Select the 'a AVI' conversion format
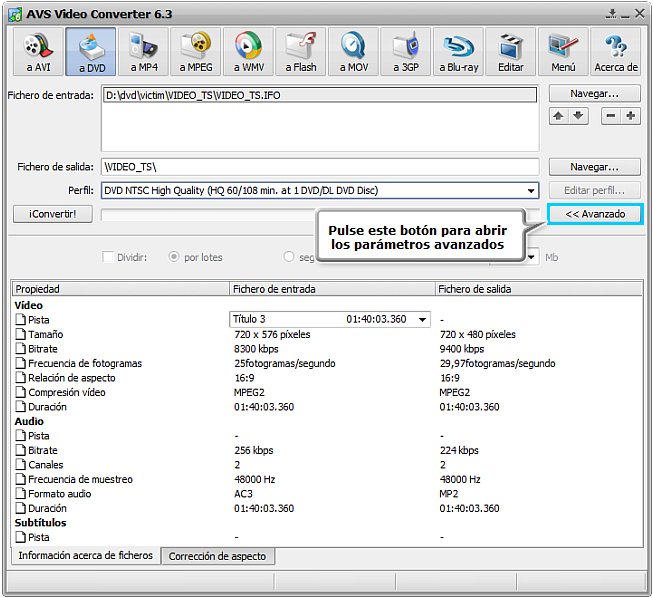 (38, 52)
